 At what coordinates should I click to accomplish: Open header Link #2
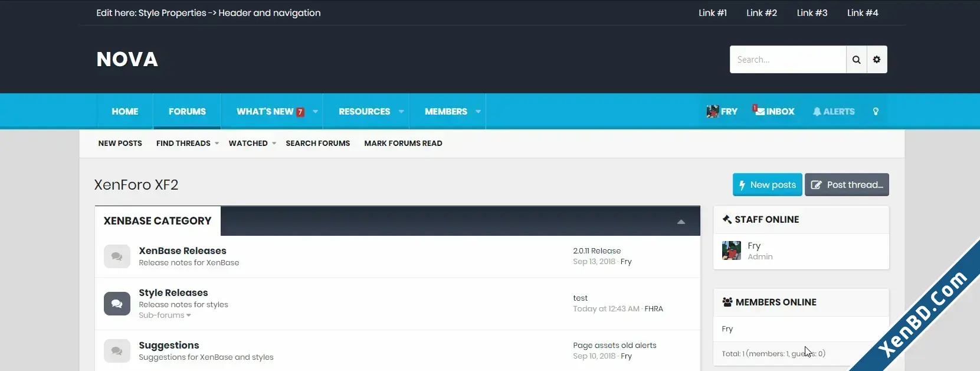coord(762,13)
